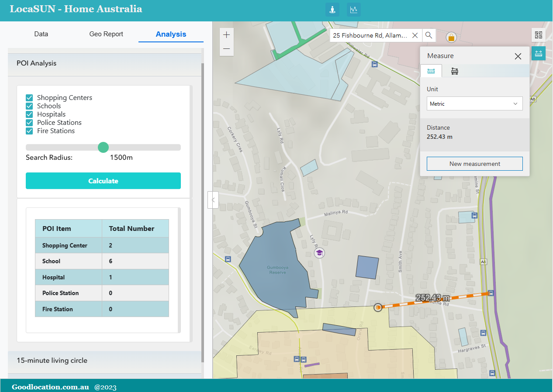Screen dimensions: 553x392
Task: Open the basemap gallery grid icon
Action: pos(538,35)
